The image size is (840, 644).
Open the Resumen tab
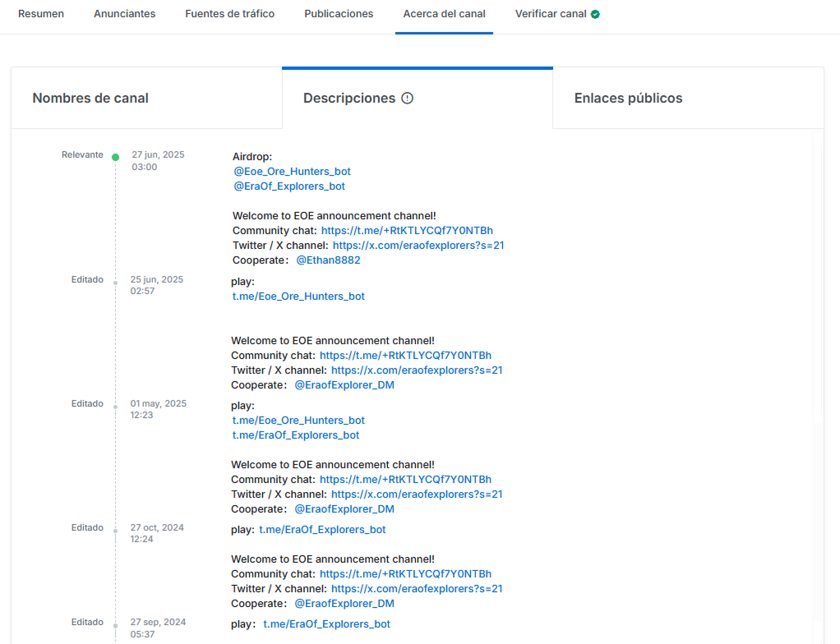click(x=41, y=14)
